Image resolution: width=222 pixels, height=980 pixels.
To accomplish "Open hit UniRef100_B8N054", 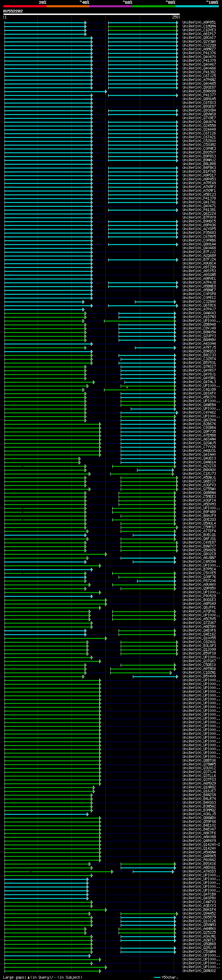I will (x=199, y=332).
